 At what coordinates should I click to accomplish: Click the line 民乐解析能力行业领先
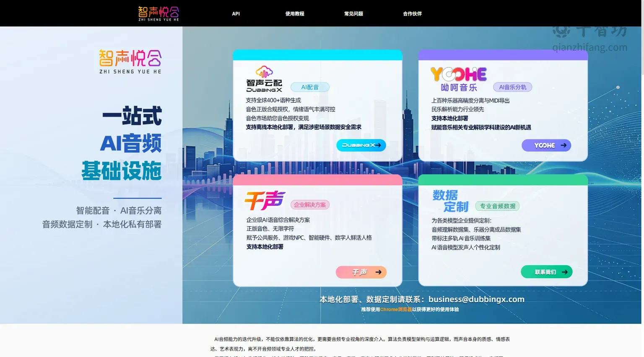(458, 109)
